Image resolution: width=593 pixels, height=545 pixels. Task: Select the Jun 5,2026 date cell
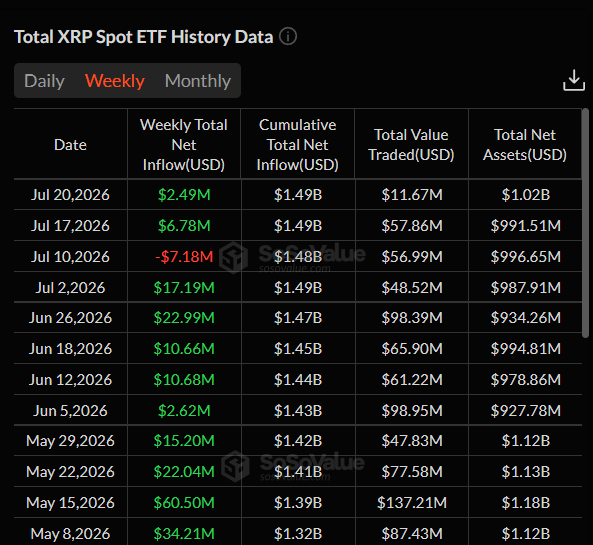point(70,411)
